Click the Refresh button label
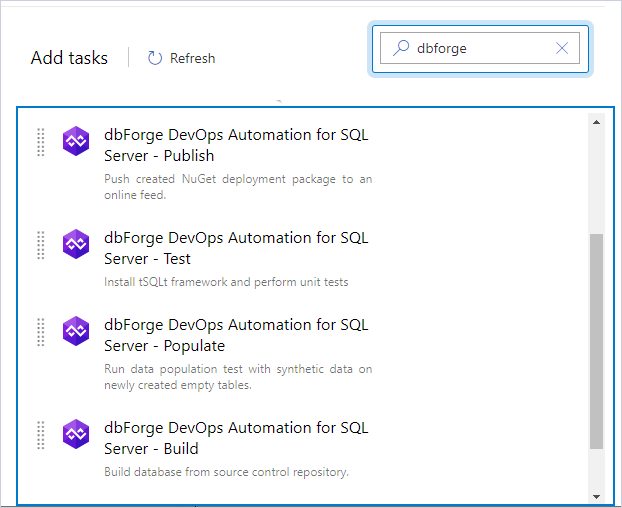This screenshot has width=622, height=508. click(x=192, y=58)
